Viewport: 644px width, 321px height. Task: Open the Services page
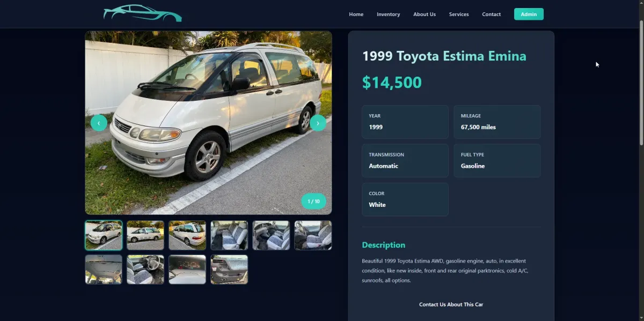pos(459,14)
